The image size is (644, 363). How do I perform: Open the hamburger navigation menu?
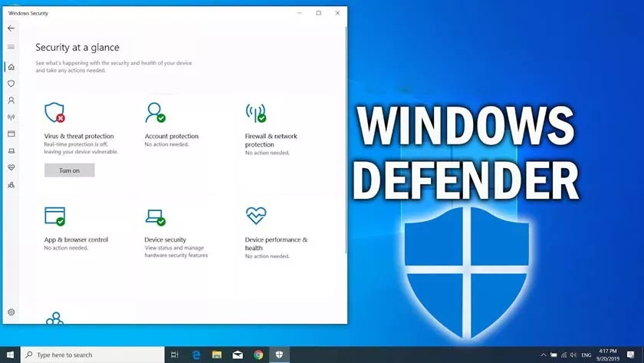(x=11, y=47)
